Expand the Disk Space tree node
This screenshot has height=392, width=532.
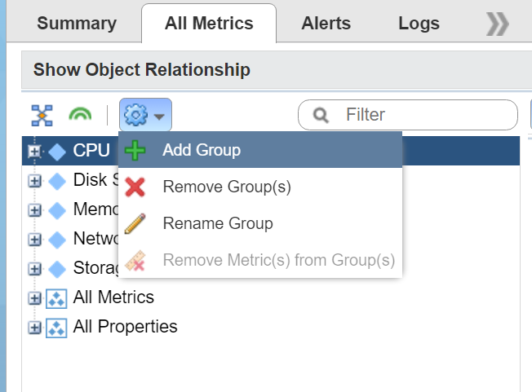pyautogui.click(x=33, y=180)
